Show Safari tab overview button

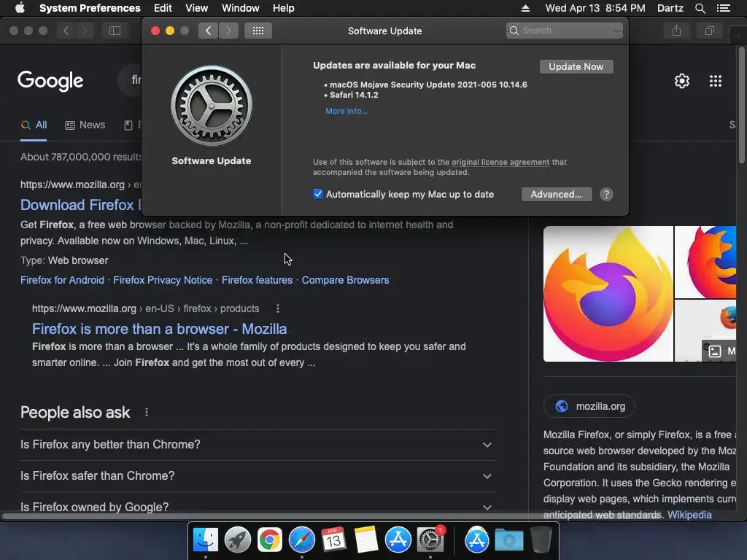click(709, 31)
